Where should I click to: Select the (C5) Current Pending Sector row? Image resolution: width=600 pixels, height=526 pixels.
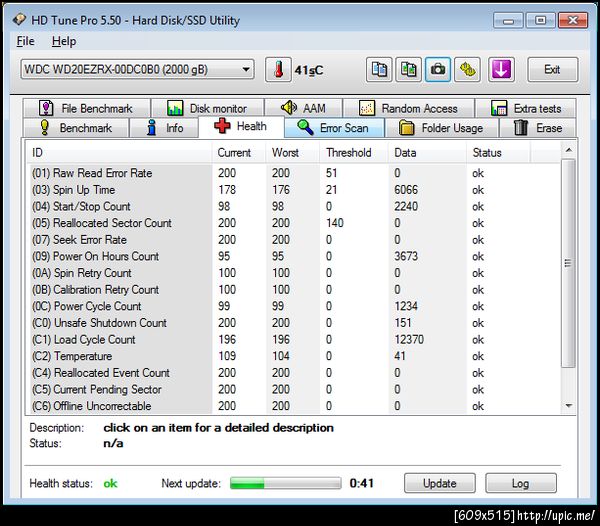(294, 389)
